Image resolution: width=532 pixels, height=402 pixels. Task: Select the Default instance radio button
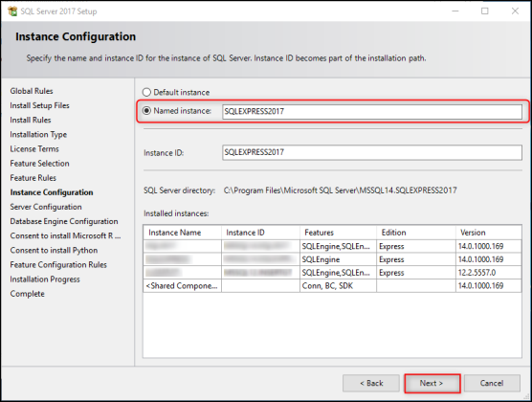point(146,92)
